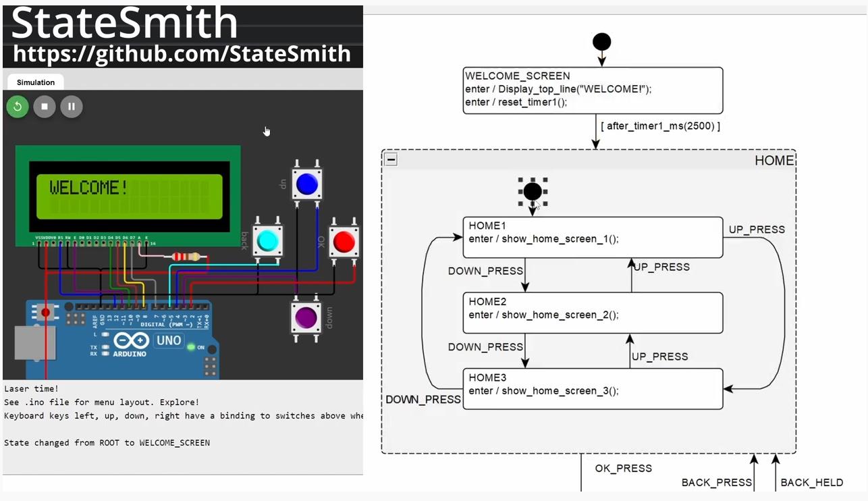The height and width of the screenshot is (501, 868).
Task: Open the Simulation tab
Action: [36, 82]
